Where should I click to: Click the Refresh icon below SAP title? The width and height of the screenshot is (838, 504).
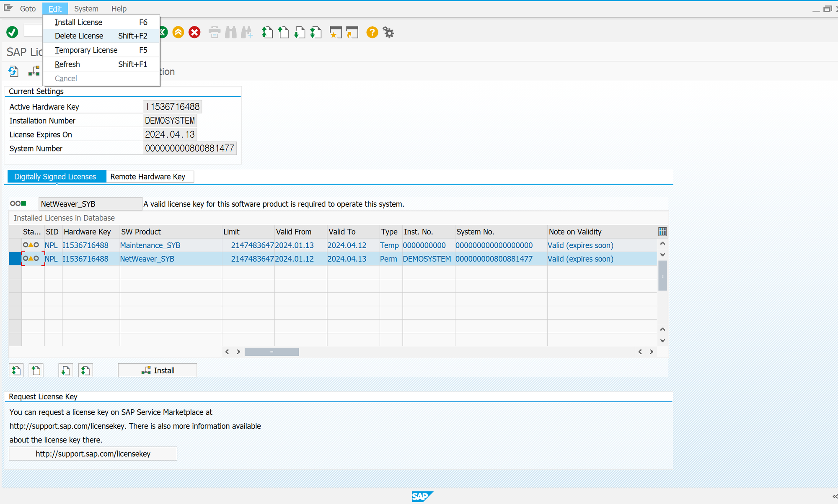pyautogui.click(x=13, y=72)
